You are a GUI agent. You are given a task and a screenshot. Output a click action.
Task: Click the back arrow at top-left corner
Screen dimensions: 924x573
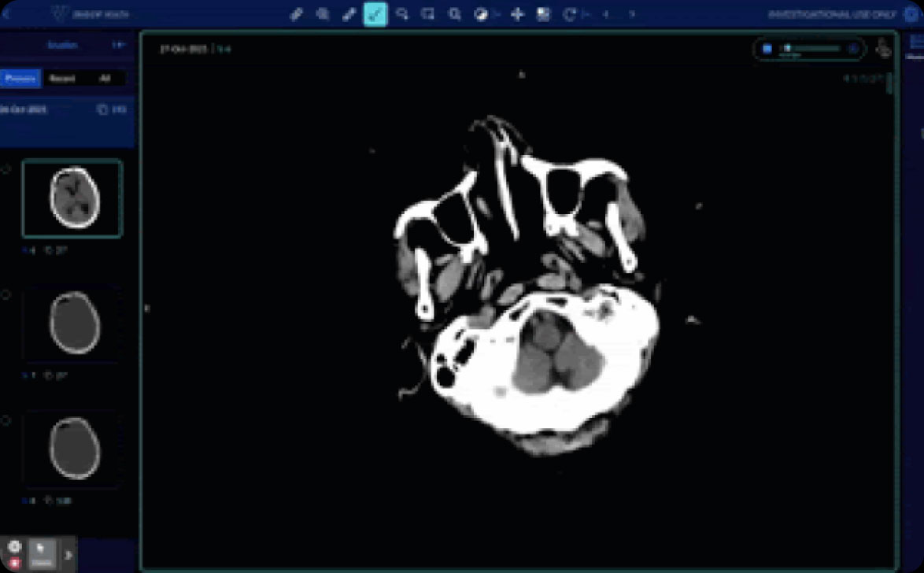click(6, 14)
